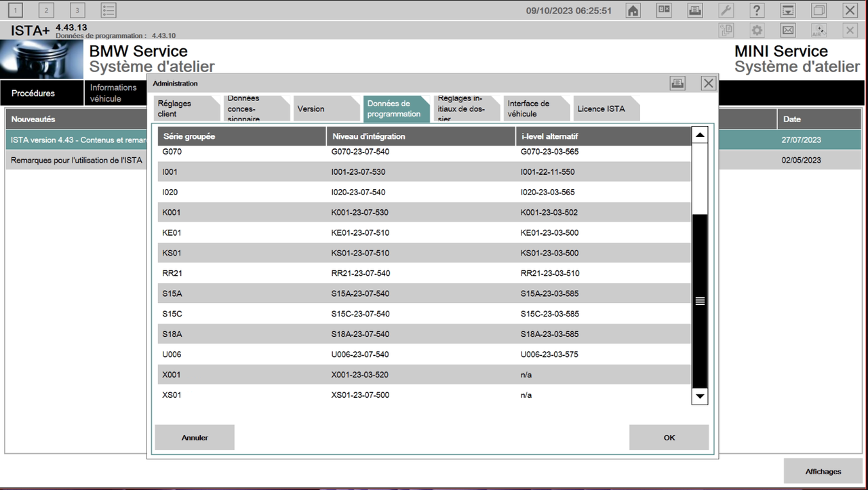The width and height of the screenshot is (868, 490).
Task: Select the XS01 series row
Action: click(425, 395)
